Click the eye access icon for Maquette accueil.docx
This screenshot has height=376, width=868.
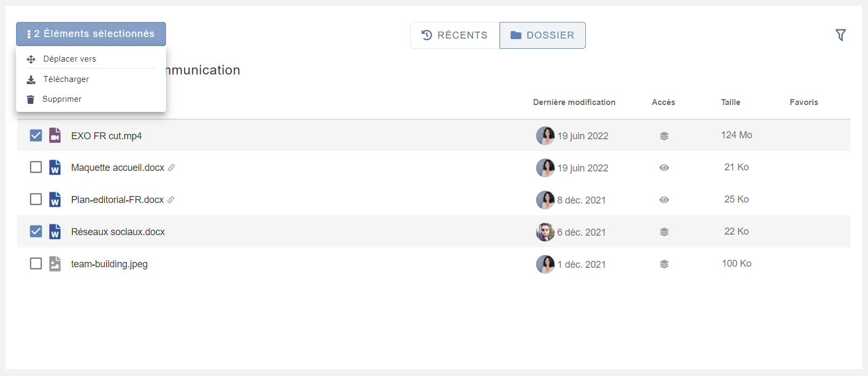tap(664, 168)
